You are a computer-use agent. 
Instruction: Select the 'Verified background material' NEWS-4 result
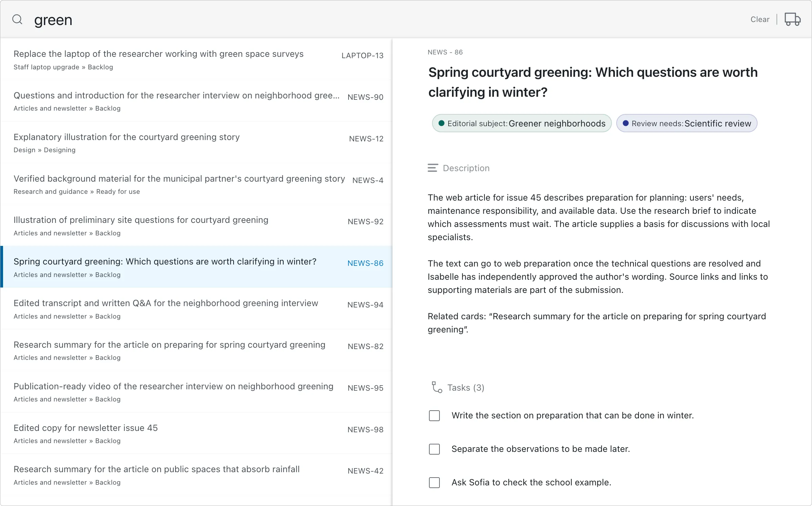pyautogui.click(x=196, y=184)
